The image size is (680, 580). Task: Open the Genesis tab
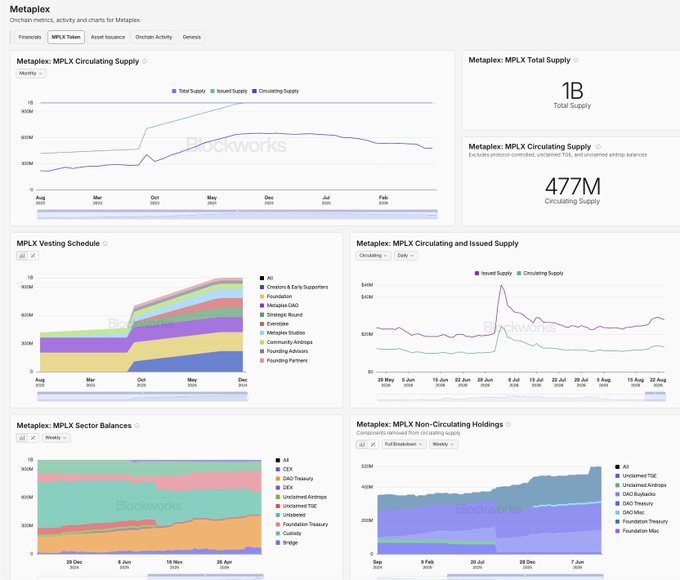pos(192,37)
